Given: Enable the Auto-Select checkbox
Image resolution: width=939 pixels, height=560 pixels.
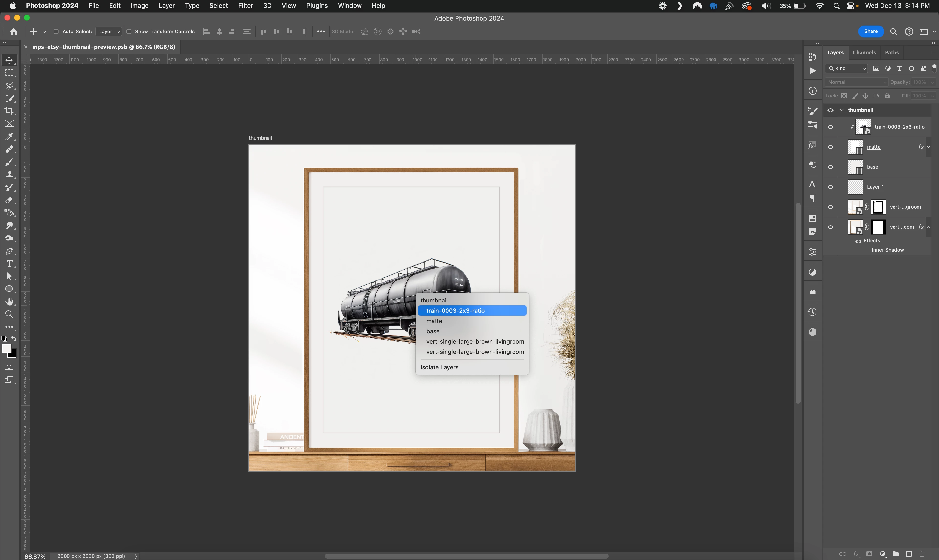Looking at the screenshot, I should 56,32.
